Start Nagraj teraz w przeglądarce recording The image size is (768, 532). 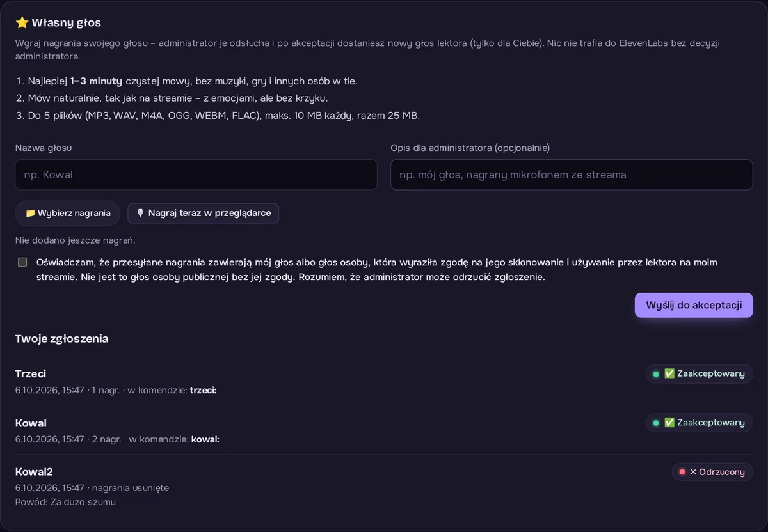tap(203, 213)
